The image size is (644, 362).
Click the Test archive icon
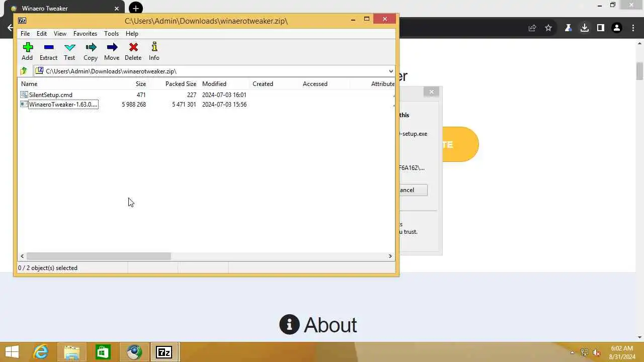pyautogui.click(x=70, y=47)
